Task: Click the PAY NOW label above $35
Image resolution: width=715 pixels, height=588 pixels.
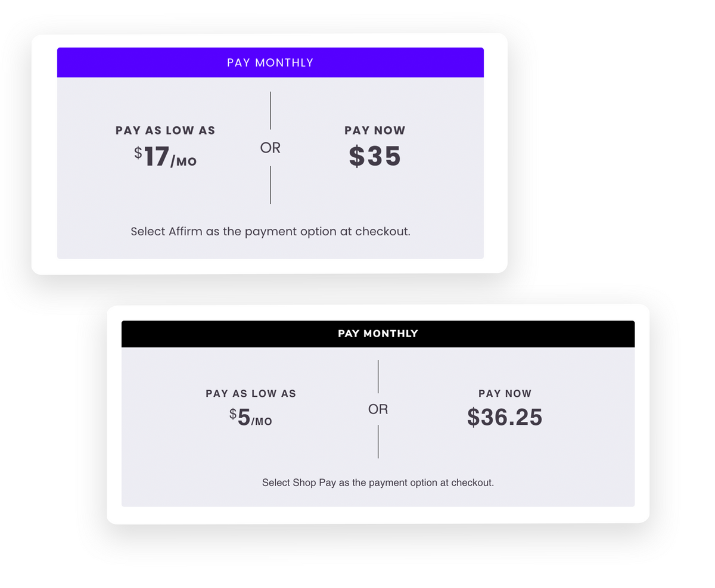Action: (375, 130)
